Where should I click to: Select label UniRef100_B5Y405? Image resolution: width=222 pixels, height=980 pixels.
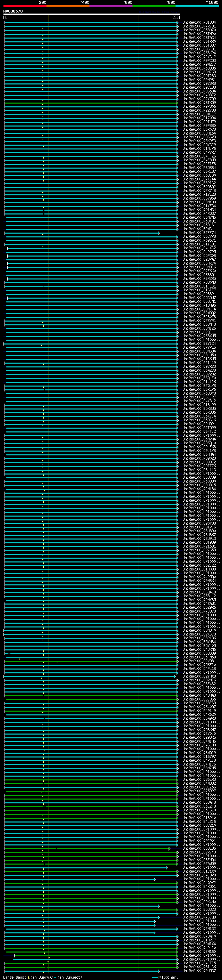(199, 646)
